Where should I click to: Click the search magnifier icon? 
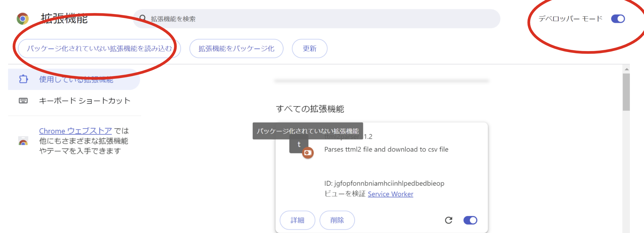click(142, 18)
